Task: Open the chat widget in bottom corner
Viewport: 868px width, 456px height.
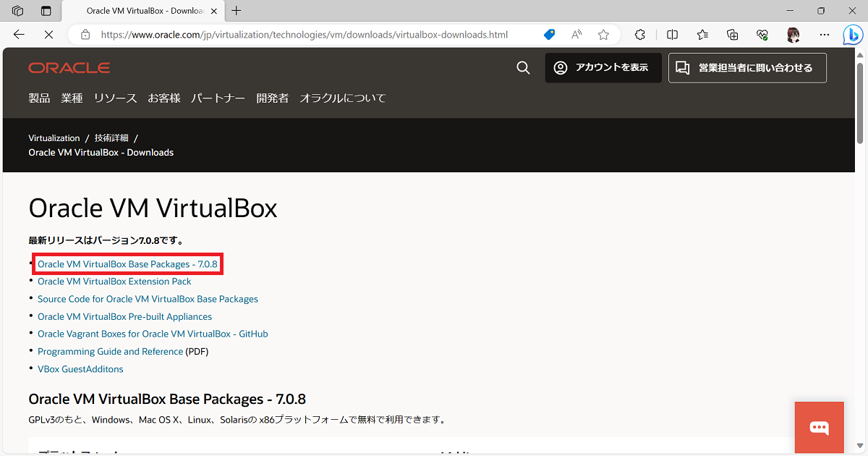Action: tap(819, 427)
